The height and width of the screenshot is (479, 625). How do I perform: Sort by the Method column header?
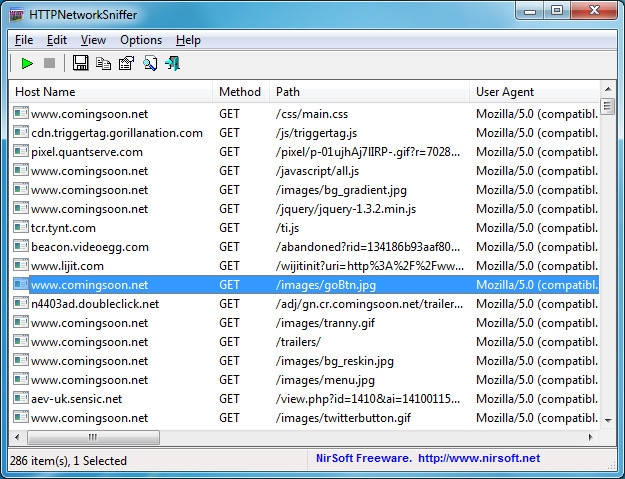(x=241, y=92)
